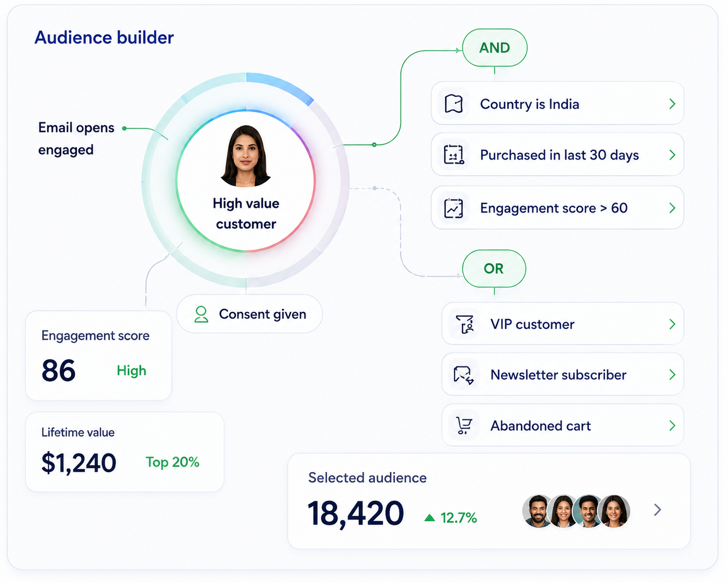Click the Abandoned cart shopping cart icon
728x583 pixels.
pos(464,426)
